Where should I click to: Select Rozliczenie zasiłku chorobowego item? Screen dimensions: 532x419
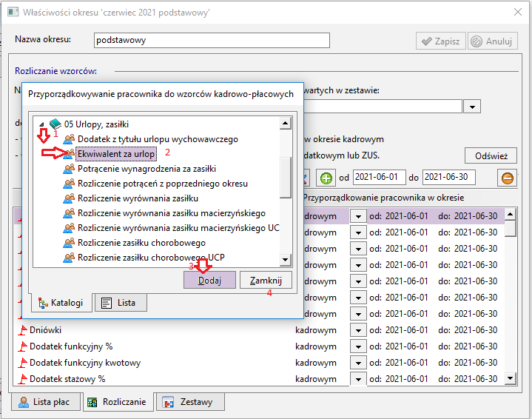141,243
